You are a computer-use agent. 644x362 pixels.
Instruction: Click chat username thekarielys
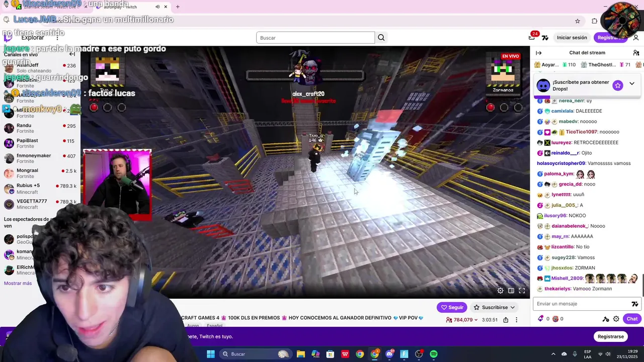pos(557,289)
